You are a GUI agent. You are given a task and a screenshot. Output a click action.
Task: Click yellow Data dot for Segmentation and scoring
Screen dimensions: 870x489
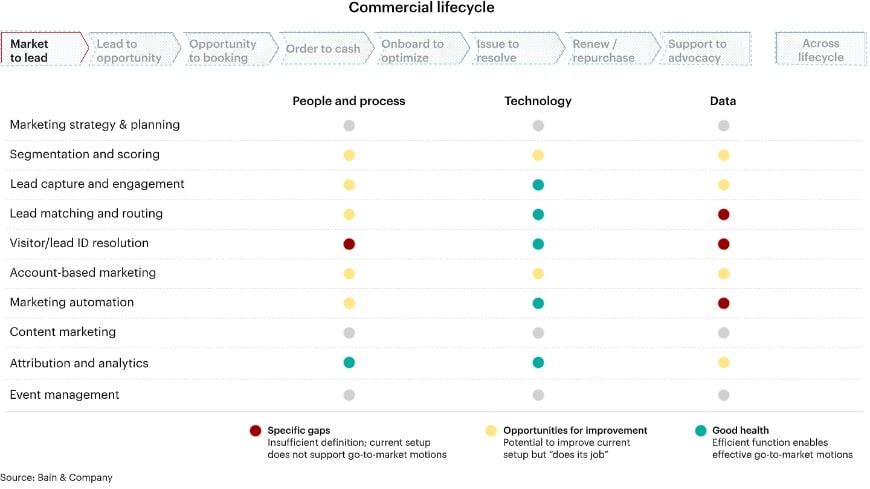click(x=723, y=155)
